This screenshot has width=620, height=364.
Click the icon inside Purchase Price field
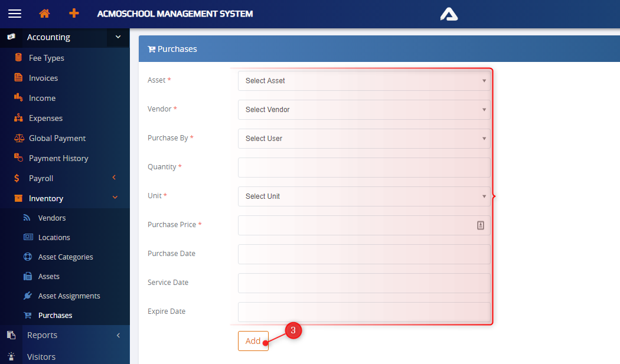click(x=481, y=225)
